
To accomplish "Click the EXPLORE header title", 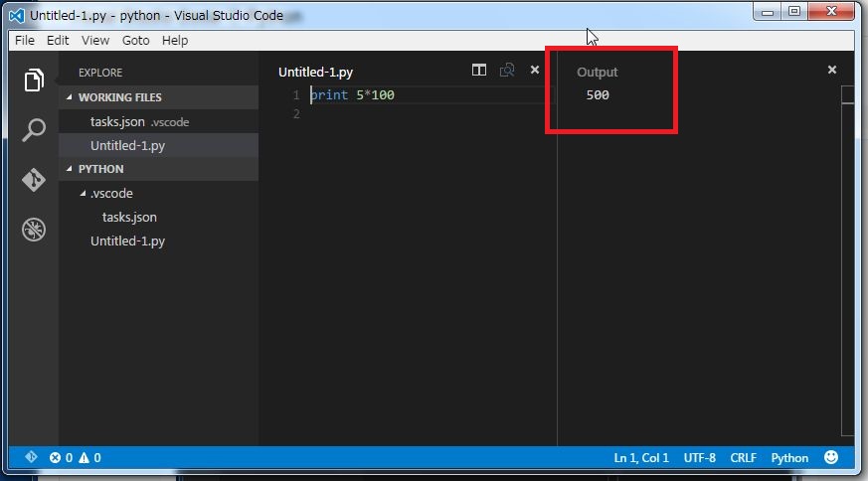I will click(100, 73).
